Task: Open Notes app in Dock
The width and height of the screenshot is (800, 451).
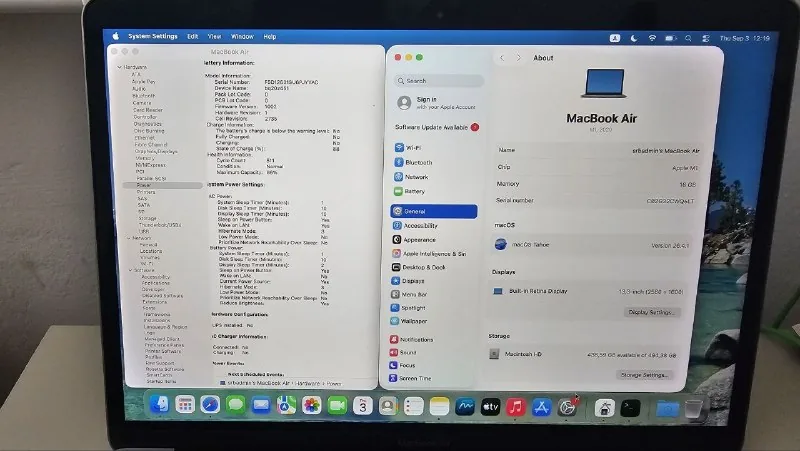Action: pos(439,407)
